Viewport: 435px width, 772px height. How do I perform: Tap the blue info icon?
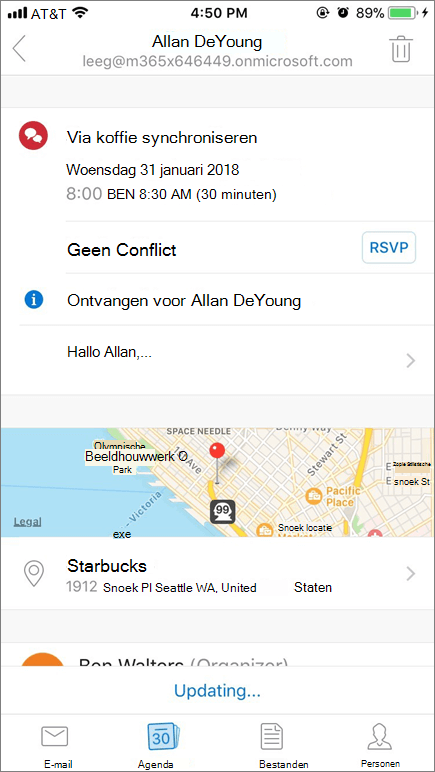[x=34, y=299]
